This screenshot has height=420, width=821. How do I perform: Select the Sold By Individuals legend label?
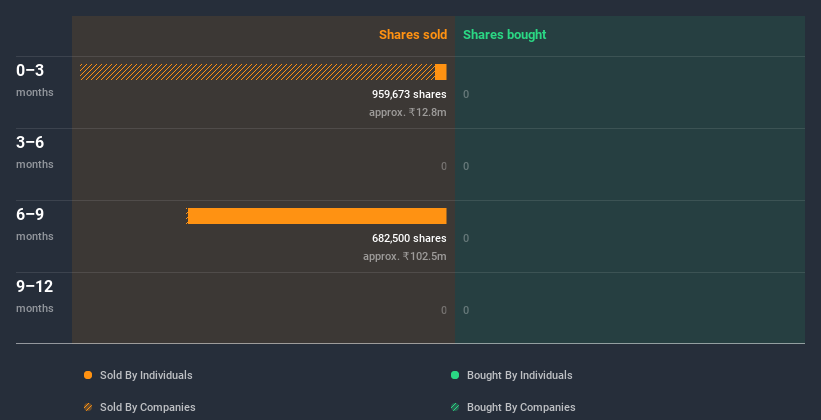click(x=146, y=375)
